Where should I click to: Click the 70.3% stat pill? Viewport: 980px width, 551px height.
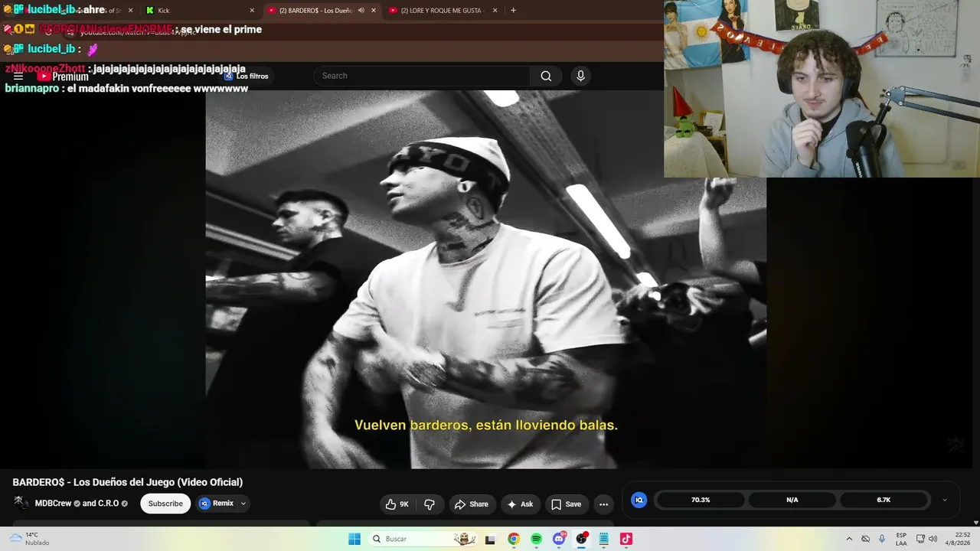701,500
